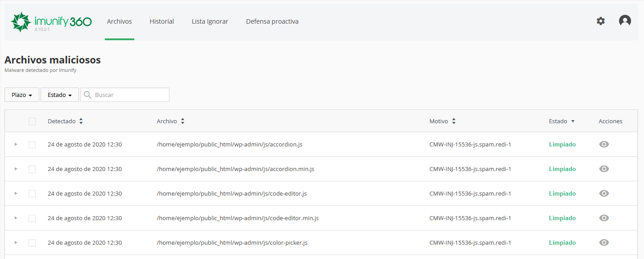Image resolution: width=644 pixels, height=259 pixels.
Task: Click eye icon for color-picker.js row
Action: pyautogui.click(x=604, y=242)
